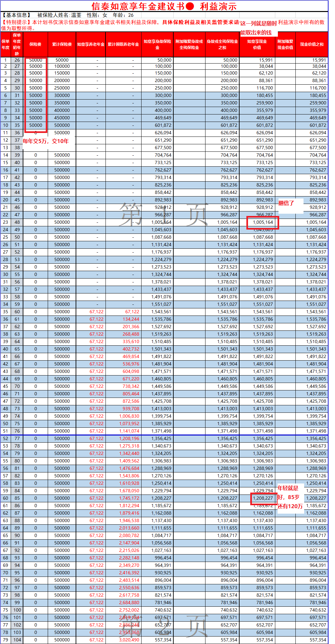The width and height of the screenshot is (335, 644).
Task: Click 累计保险费 cell showing 450000
Action: 62,118
